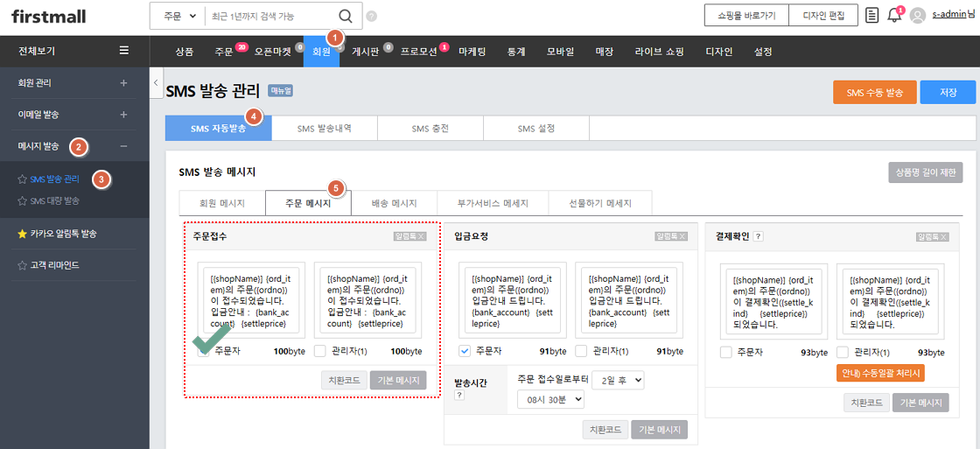Click the user avatar icon
This screenshot has height=449, width=980.
click(x=918, y=16)
